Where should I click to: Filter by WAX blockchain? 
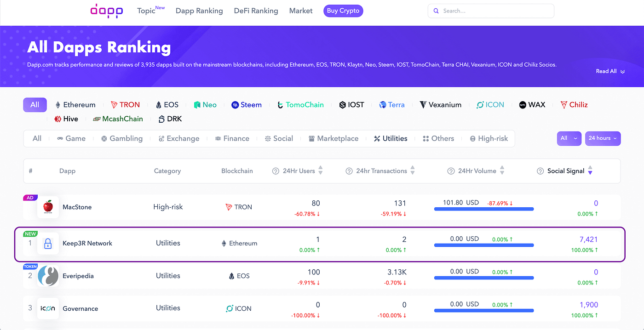(x=532, y=105)
